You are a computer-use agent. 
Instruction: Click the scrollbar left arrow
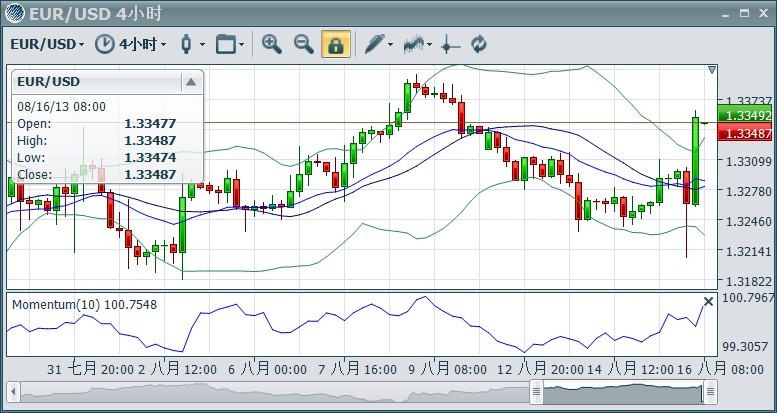click(x=13, y=392)
